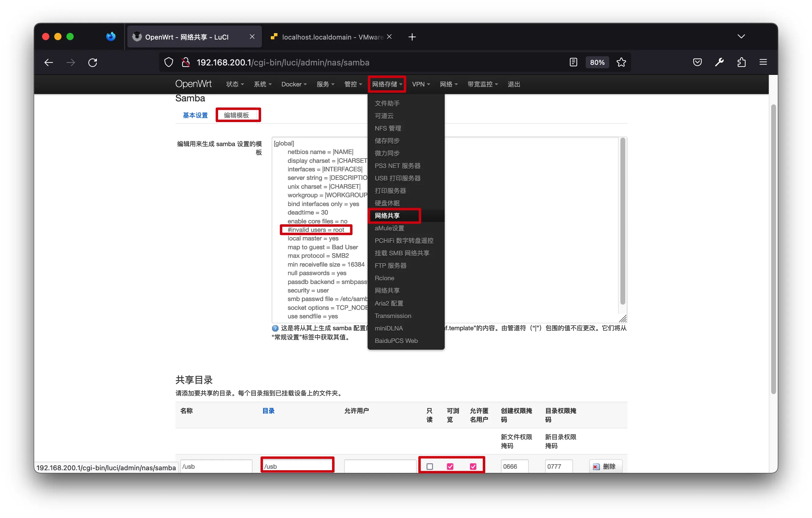812x518 pixels.
Task: Expand the 服务 navigation dropdown
Action: pyautogui.click(x=325, y=84)
